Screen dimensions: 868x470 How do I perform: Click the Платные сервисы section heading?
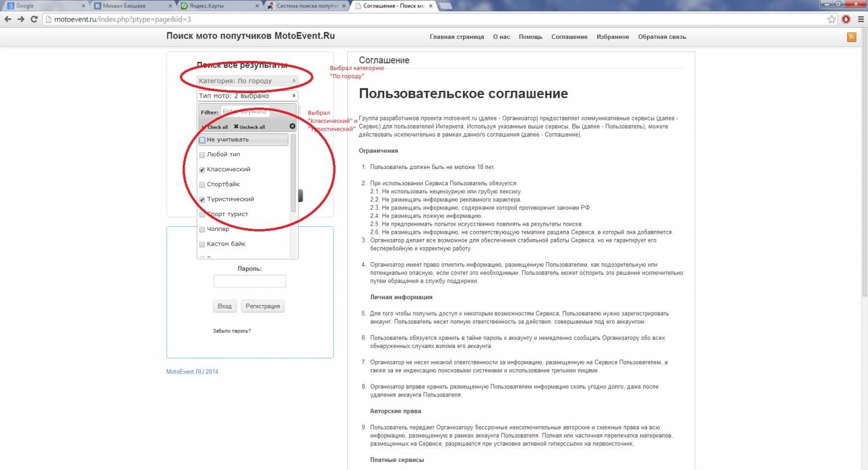(397, 460)
